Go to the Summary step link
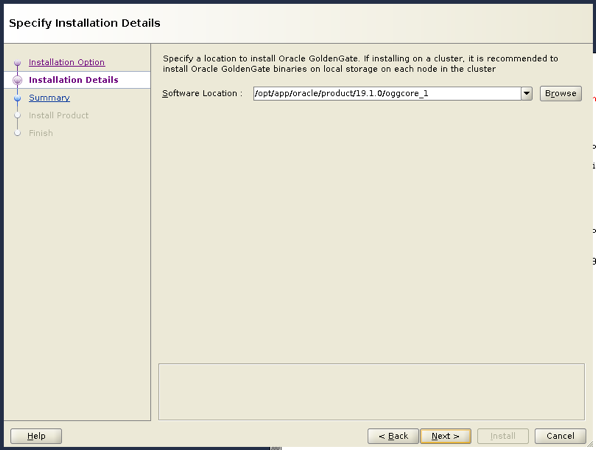This screenshot has width=596, height=450. click(x=49, y=98)
